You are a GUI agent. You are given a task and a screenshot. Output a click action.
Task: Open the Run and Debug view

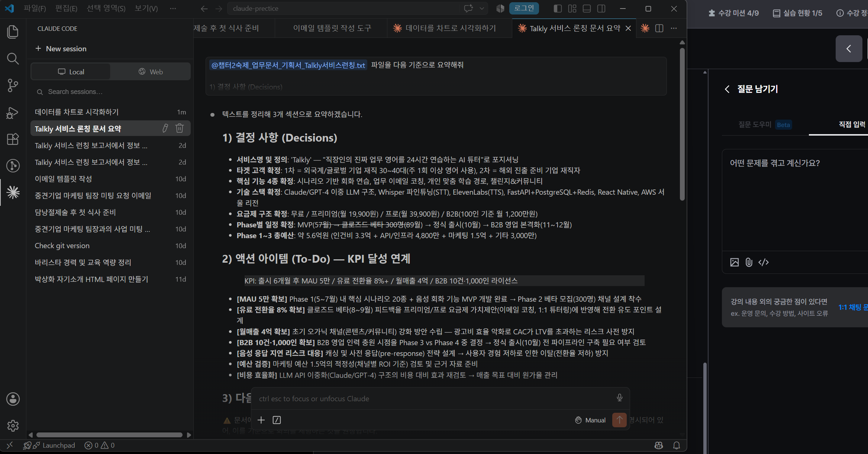coord(13,112)
